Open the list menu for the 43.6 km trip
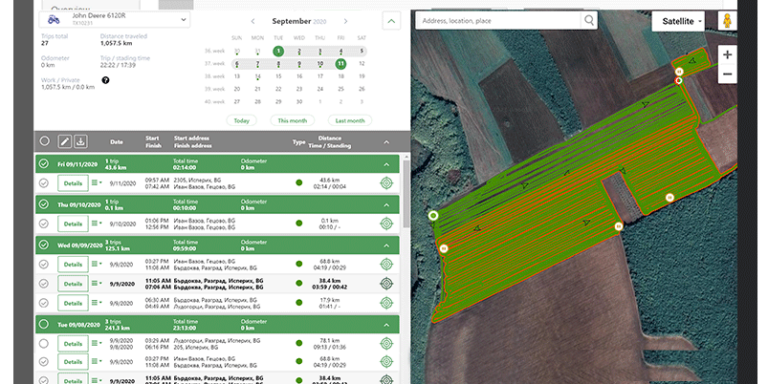The width and height of the screenshot is (768, 384). tap(96, 183)
